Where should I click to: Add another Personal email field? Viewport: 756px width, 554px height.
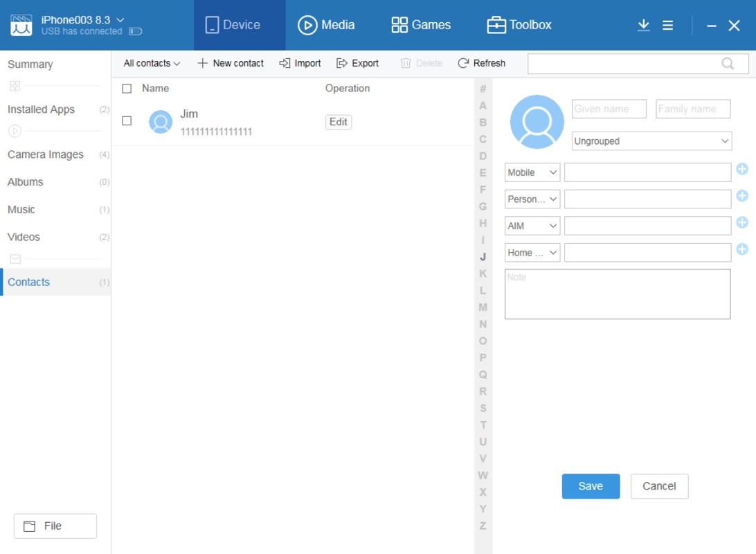tap(742, 196)
